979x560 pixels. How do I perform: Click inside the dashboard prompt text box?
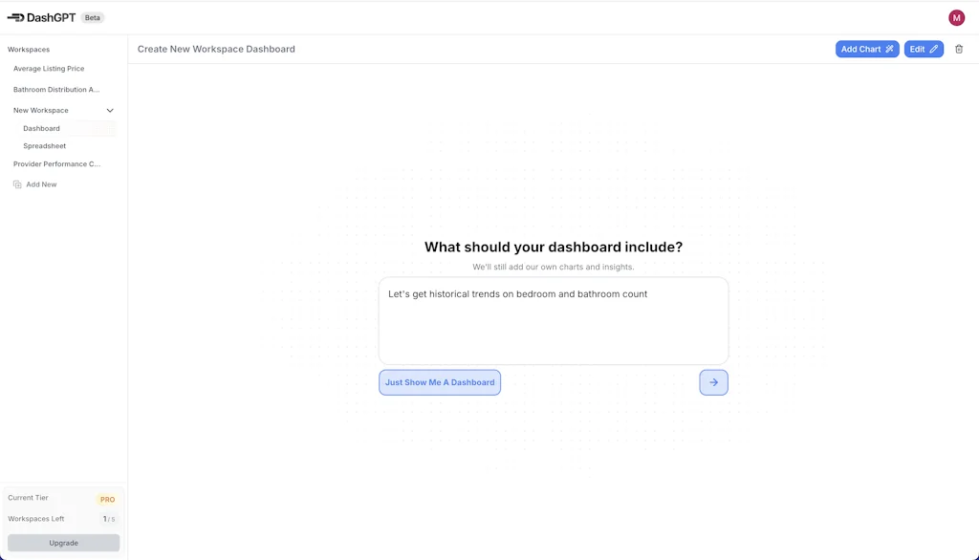[553, 321]
